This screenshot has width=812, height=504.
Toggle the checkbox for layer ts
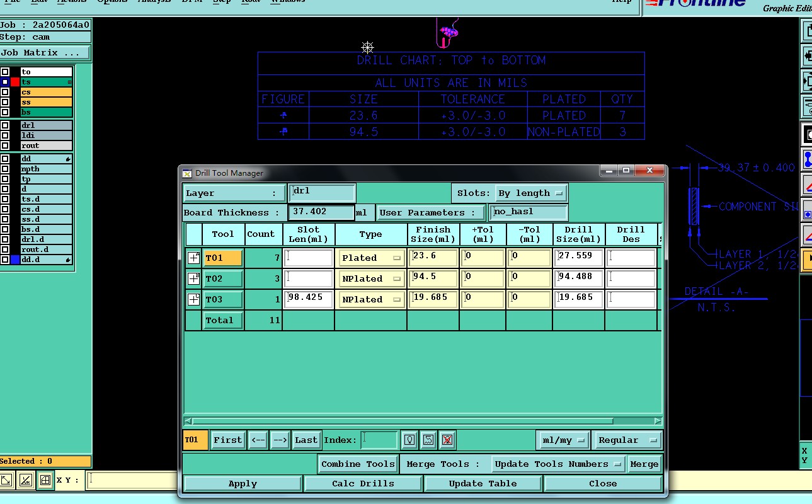pyautogui.click(x=5, y=82)
